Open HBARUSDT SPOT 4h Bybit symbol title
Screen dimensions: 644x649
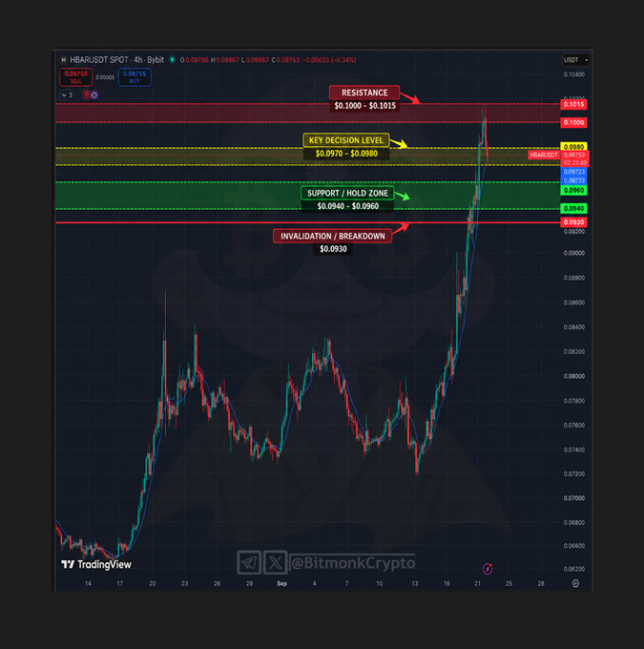(x=116, y=60)
